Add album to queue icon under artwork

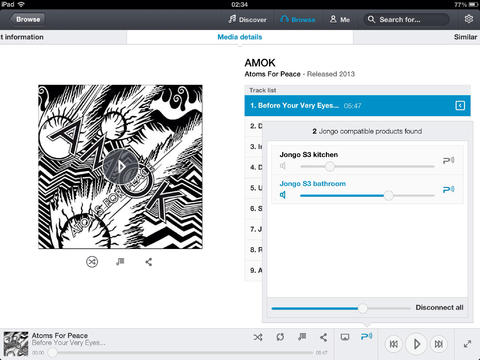click(x=120, y=262)
